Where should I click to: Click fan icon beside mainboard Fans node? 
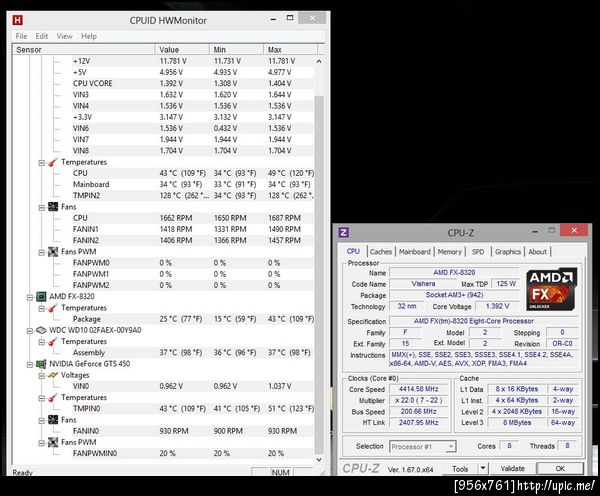[x=53, y=207]
